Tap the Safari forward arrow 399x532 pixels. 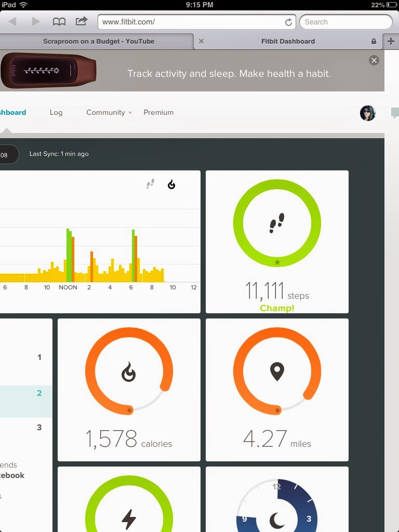click(x=36, y=22)
